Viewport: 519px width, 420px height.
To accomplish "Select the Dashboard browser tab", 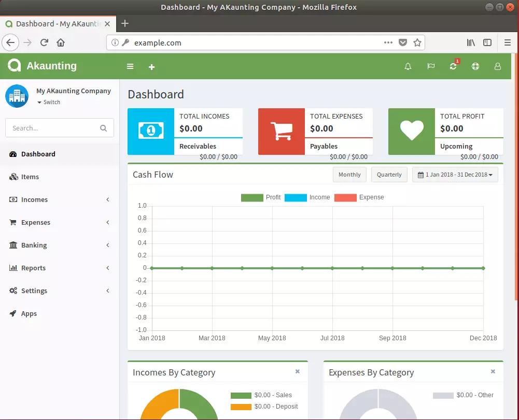I will point(58,24).
